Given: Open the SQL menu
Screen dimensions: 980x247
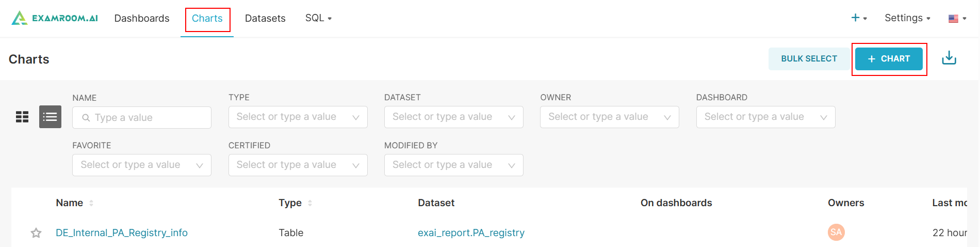Looking at the screenshot, I should [x=318, y=18].
